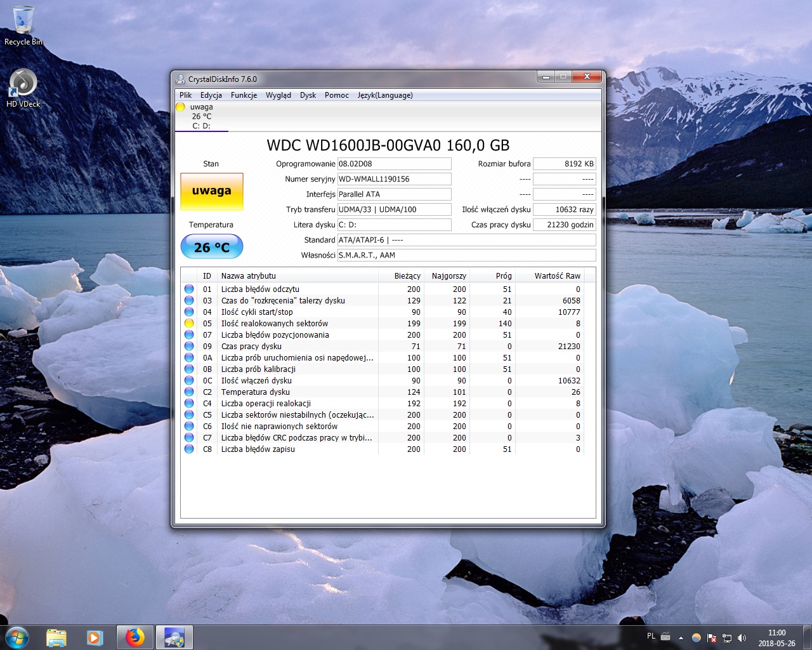Open File Explorer from the taskbar
Screen dimensions: 812x650
point(56,637)
